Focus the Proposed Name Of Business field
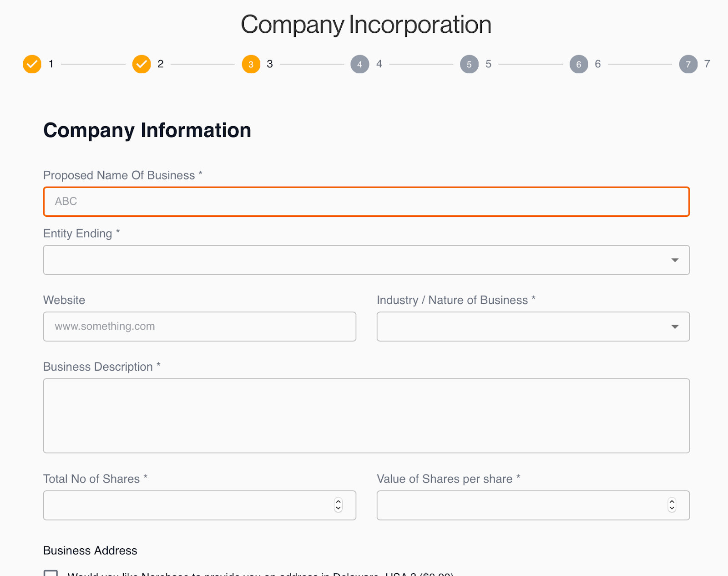The width and height of the screenshot is (728, 576). click(366, 201)
